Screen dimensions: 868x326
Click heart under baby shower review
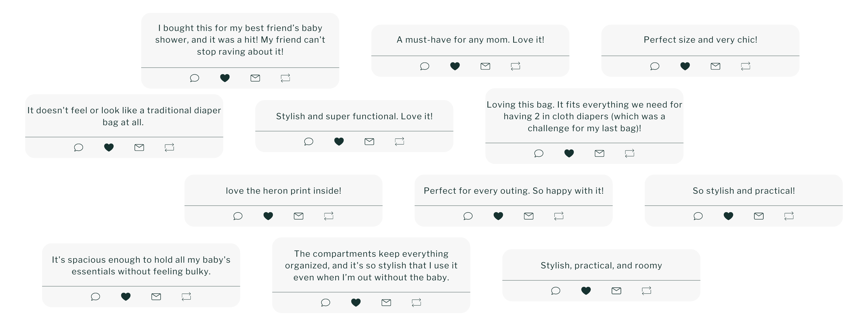point(225,78)
